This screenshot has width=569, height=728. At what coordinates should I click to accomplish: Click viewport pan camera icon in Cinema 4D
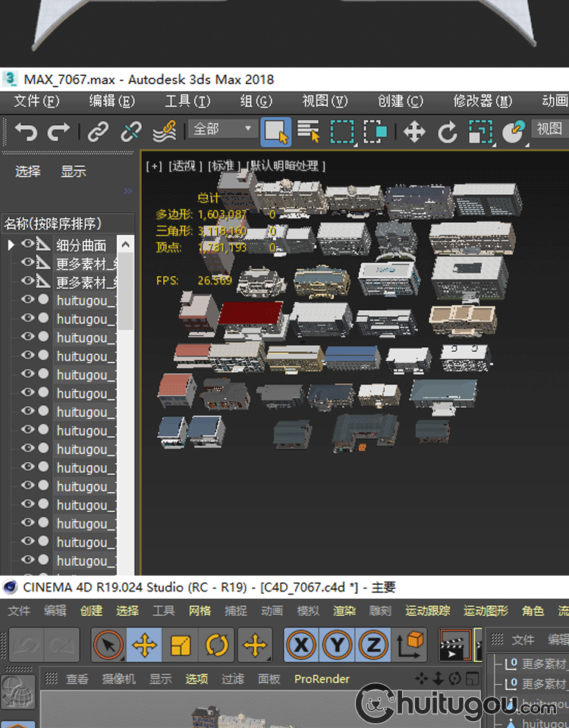(422, 679)
